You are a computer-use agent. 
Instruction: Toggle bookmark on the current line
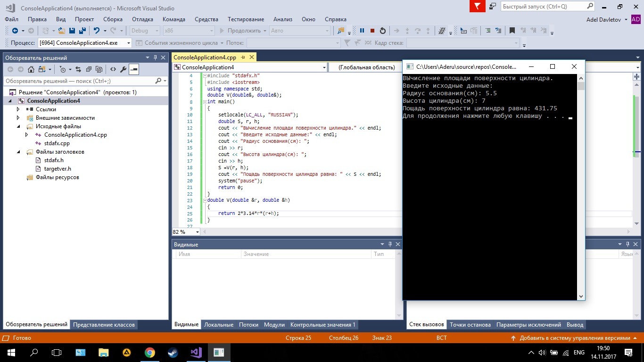tap(512, 31)
